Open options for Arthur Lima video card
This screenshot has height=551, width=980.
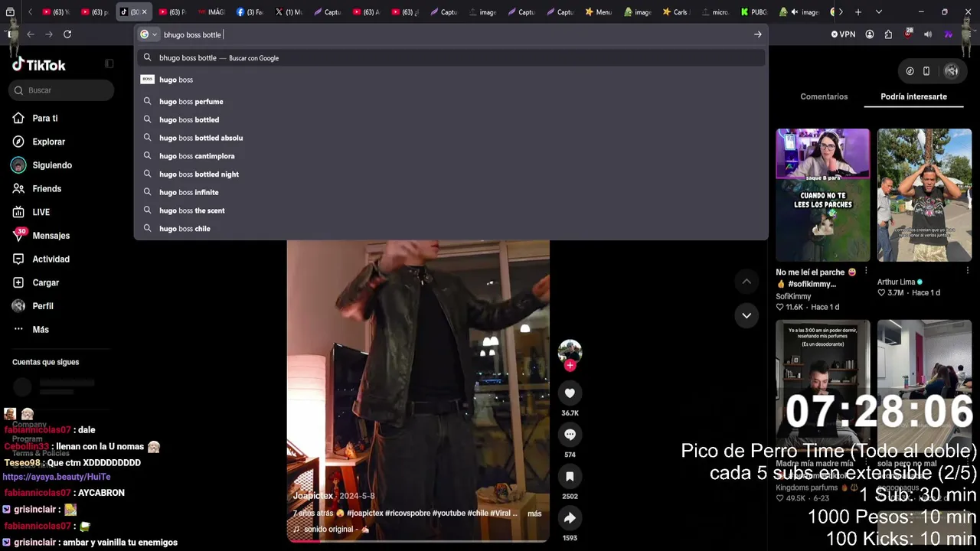click(x=968, y=271)
